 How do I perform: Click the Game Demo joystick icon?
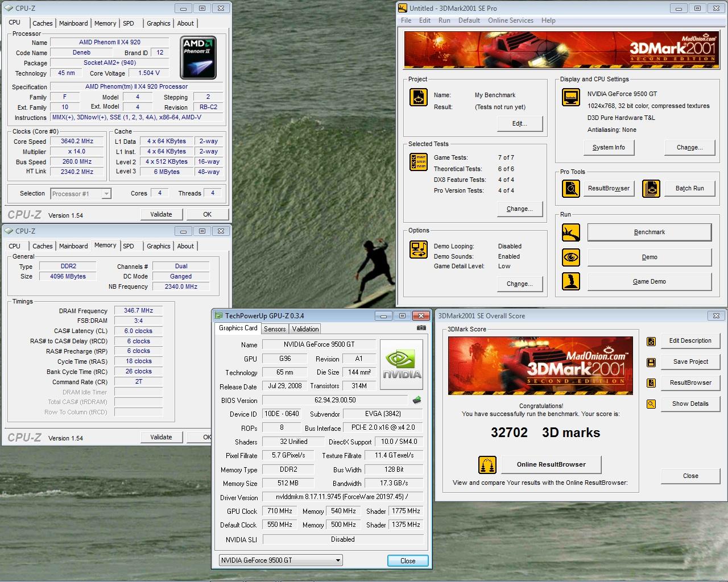click(570, 281)
